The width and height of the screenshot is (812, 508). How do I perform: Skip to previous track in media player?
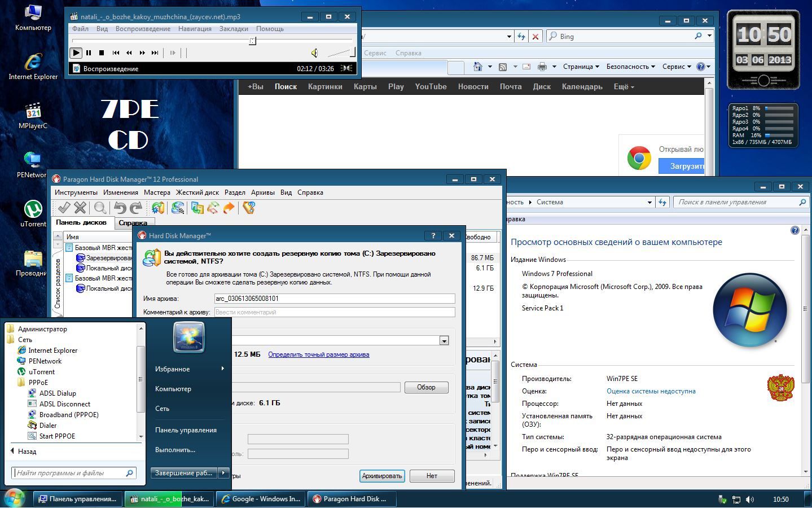pyautogui.click(x=116, y=52)
